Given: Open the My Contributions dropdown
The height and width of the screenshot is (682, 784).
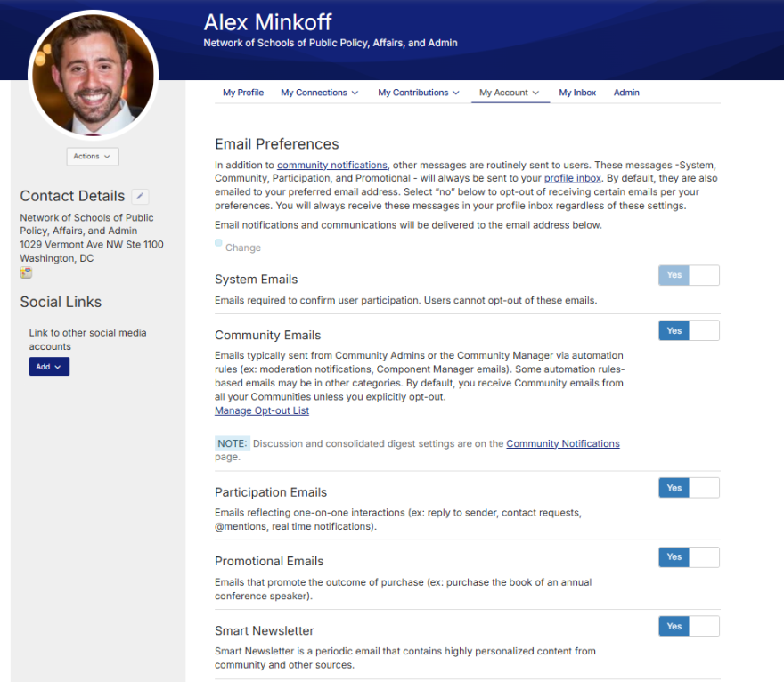Looking at the screenshot, I should coord(418,93).
